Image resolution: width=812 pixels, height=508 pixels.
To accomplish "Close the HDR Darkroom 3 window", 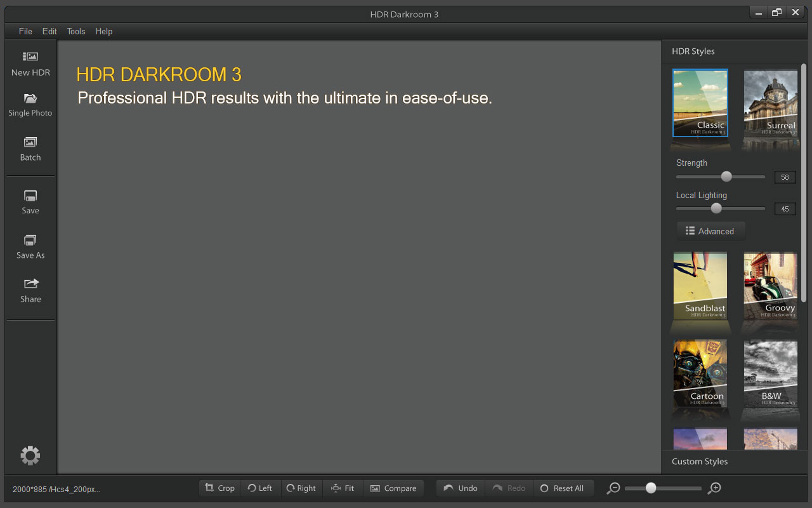I will pos(796,12).
